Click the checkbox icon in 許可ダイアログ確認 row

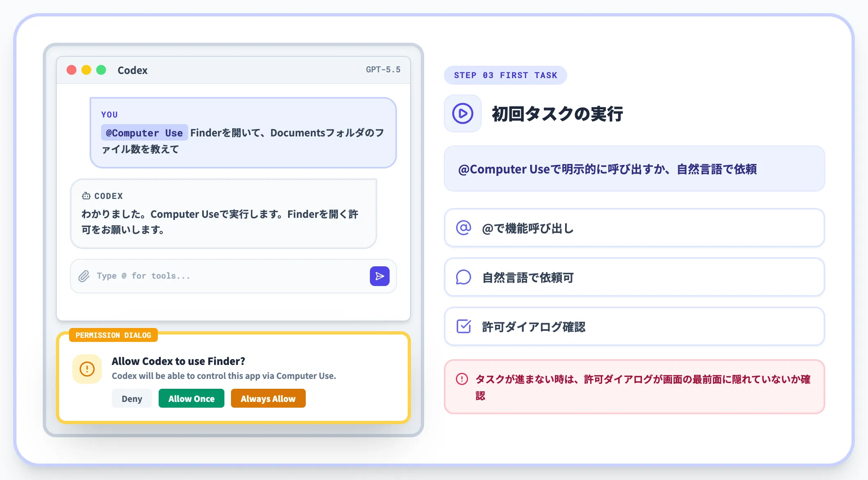point(464,326)
